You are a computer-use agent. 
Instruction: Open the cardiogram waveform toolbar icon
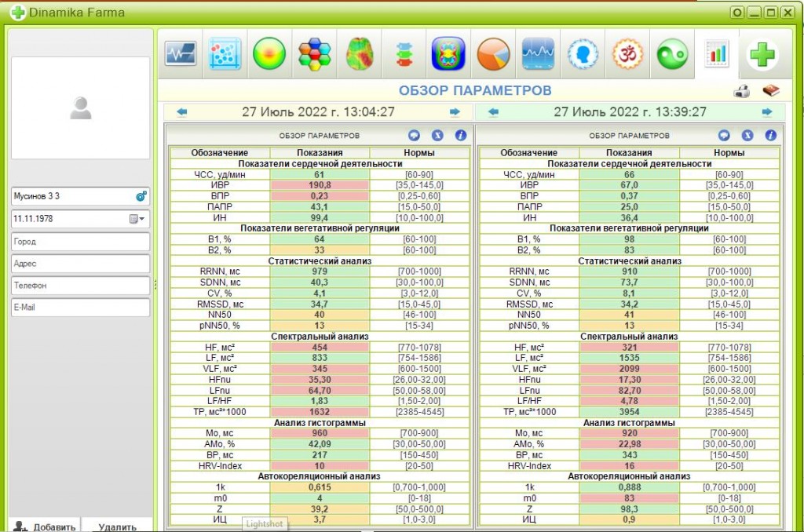click(x=181, y=54)
